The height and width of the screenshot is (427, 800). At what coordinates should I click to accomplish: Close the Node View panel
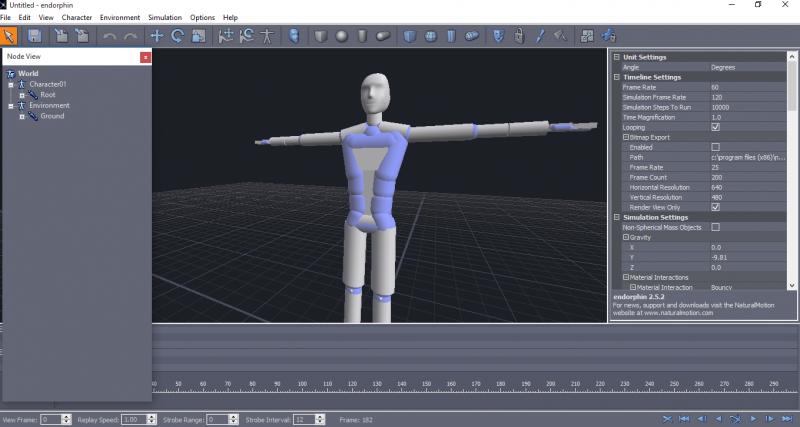[146, 57]
